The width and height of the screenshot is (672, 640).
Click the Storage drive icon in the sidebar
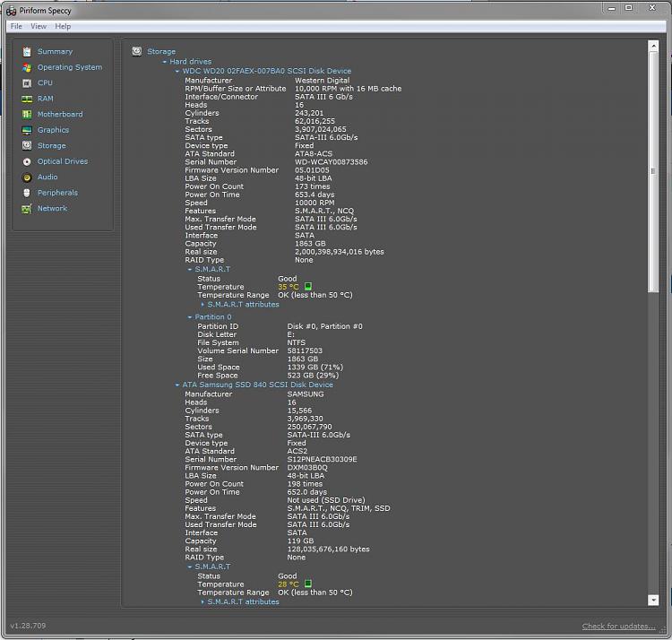coord(27,146)
